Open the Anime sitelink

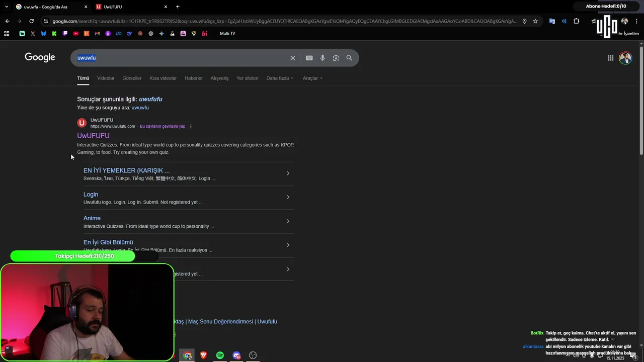(92, 218)
